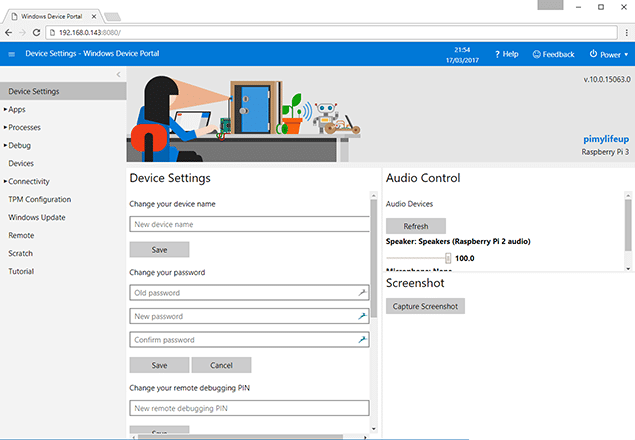
Task: Reveal the Old password key icon
Action: coord(362,292)
